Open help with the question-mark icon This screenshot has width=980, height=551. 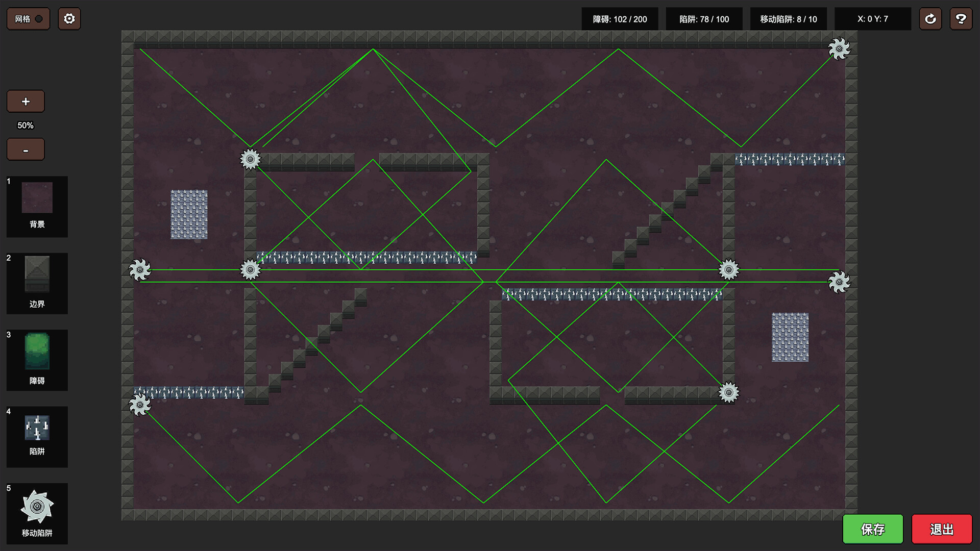[x=961, y=19]
